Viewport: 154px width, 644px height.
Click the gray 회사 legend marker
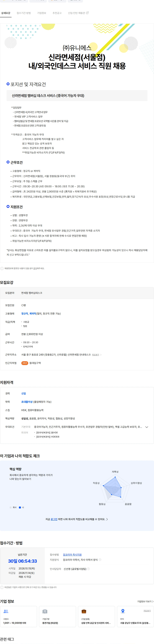(x=10, y=508)
